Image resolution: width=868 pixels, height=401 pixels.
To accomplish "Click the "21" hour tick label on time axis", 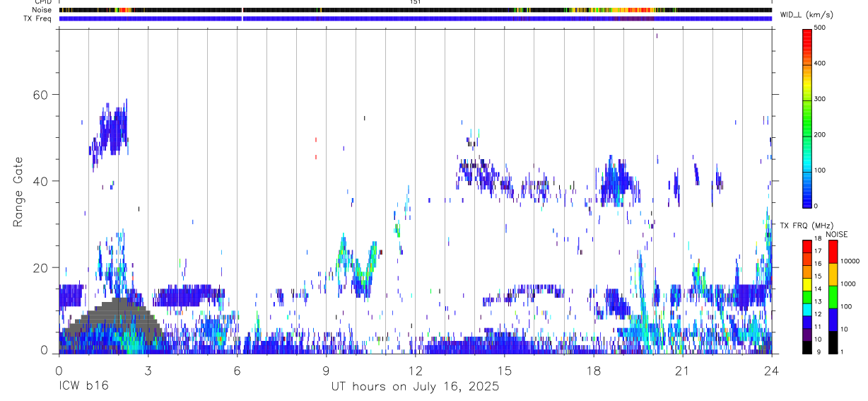I will coord(682,370).
